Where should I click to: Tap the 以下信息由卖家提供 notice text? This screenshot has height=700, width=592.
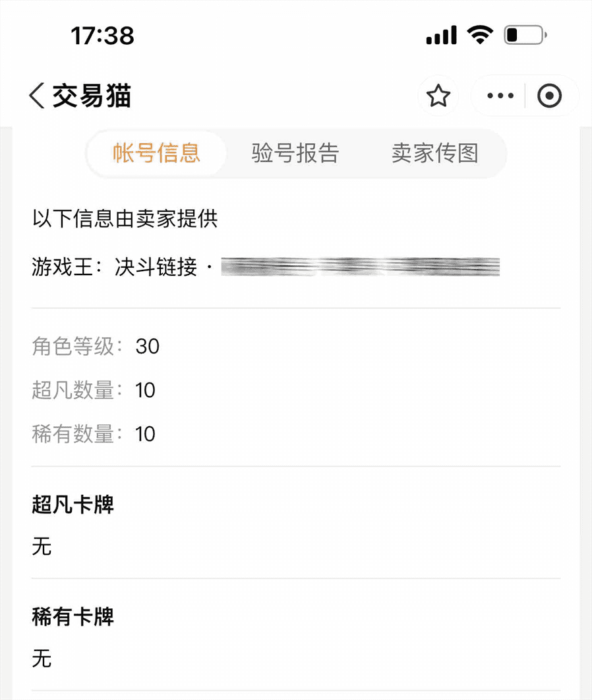coord(125,219)
